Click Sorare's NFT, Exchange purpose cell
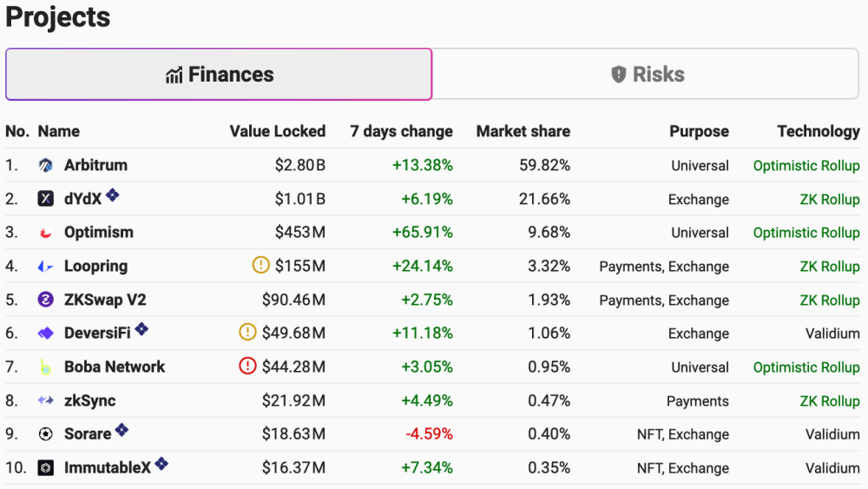This screenshot has width=868, height=489. point(683,435)
